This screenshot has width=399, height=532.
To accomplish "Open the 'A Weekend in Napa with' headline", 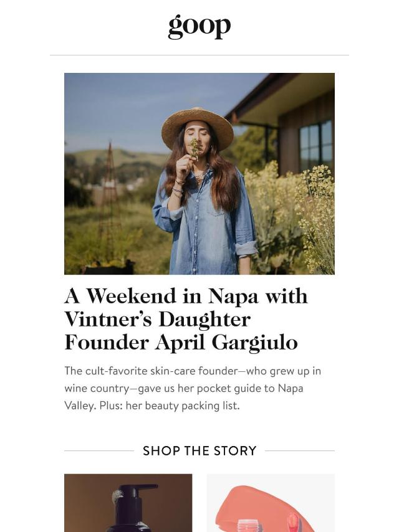I will pyautogui.click(x=186, y=296).
